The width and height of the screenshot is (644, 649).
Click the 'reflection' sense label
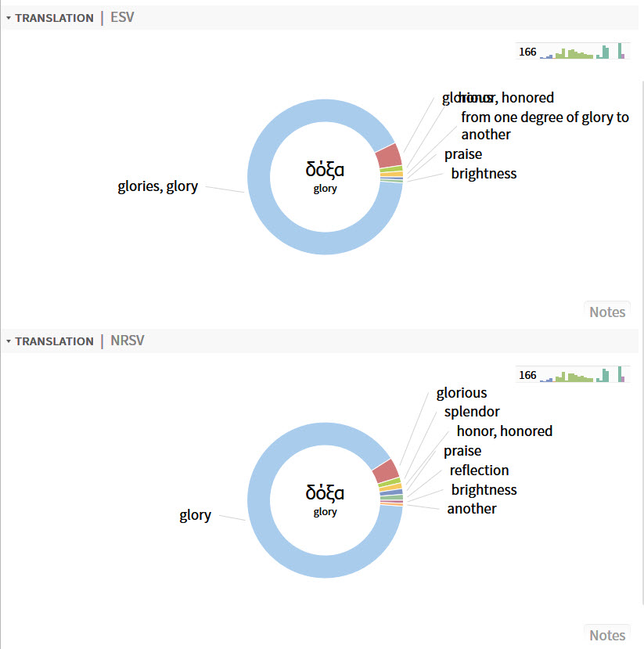click(478, 470)
